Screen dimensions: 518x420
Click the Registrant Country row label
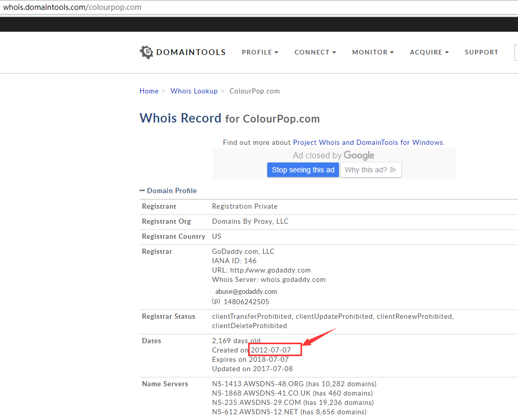pyautogui.click(x=173, y=236)
